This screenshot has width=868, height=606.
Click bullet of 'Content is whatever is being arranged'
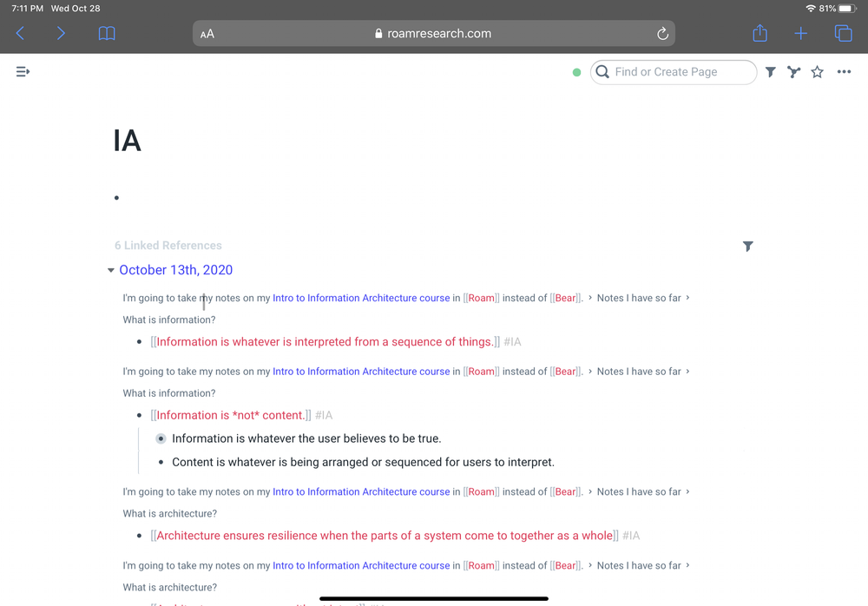[161, 463]
